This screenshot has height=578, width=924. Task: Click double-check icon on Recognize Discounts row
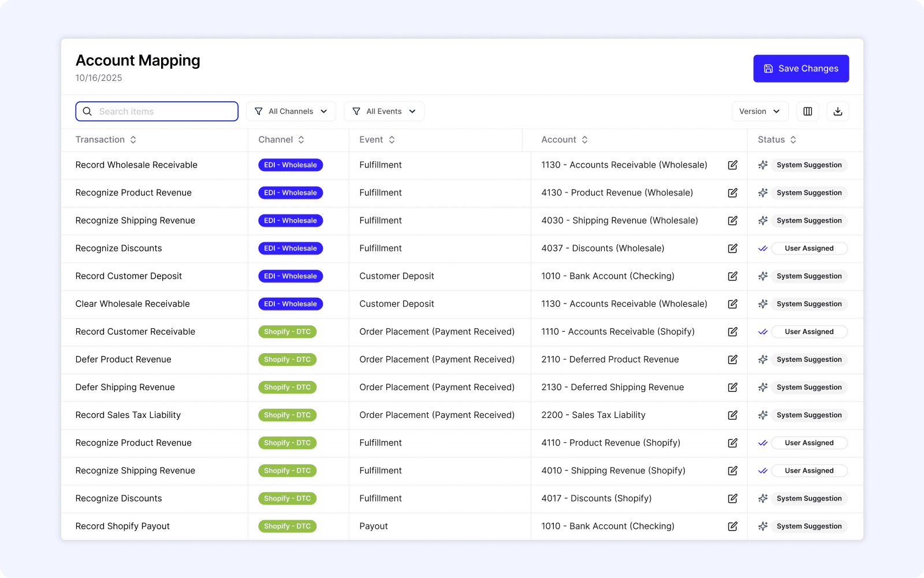(762, 248)
